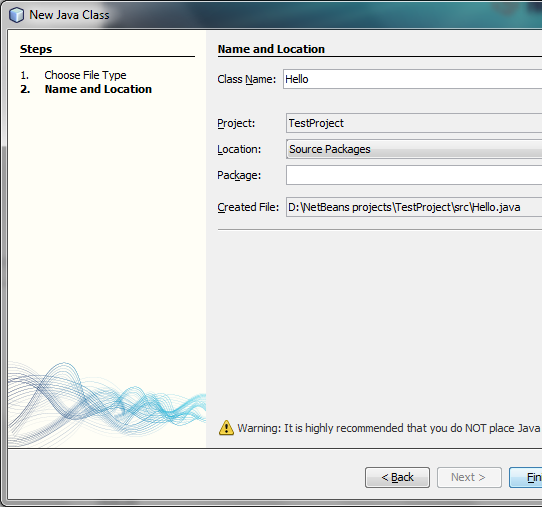Click the Steps heading in sidebar

click(x=36, y=49)
